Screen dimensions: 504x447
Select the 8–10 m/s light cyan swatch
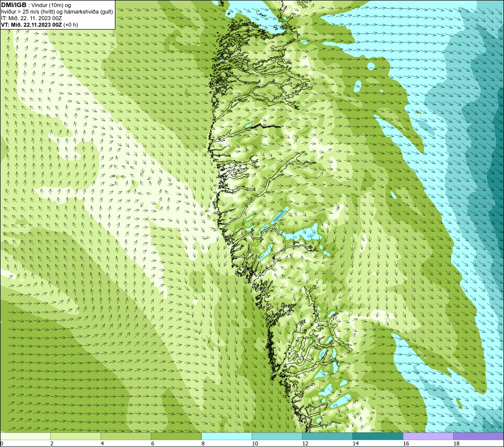click(227, 436)
